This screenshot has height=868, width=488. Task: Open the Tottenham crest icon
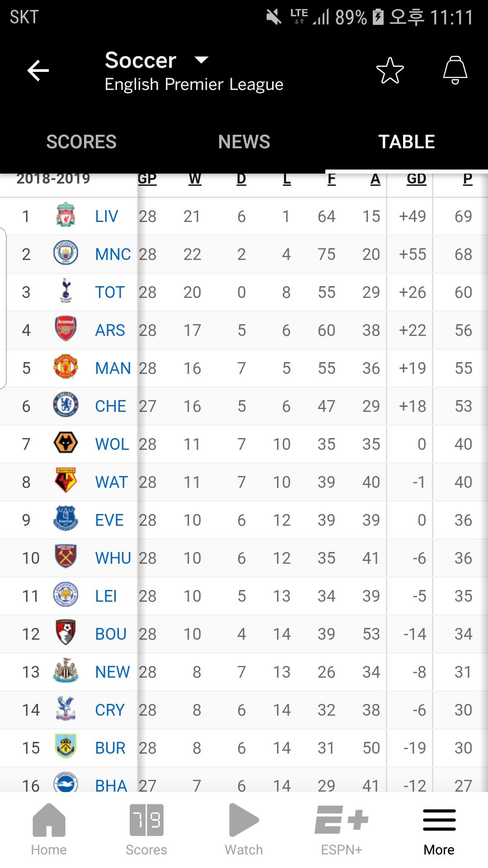(x=66, y=291)
